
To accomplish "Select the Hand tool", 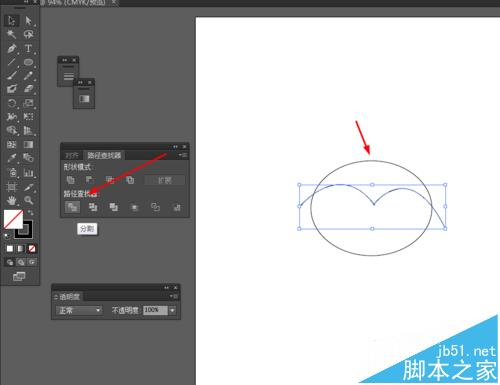I will [x=11, y=200].
